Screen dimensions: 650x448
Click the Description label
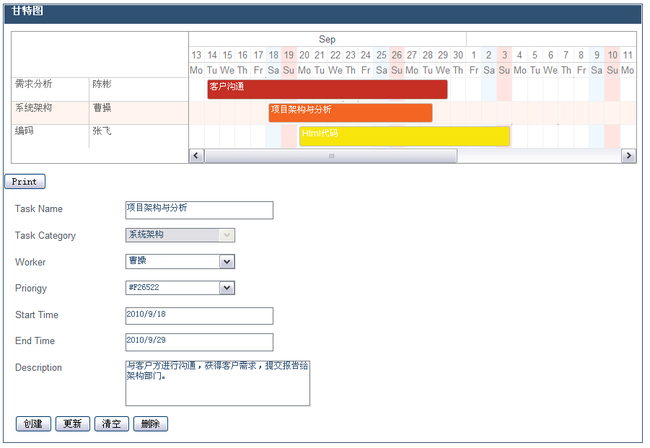click(x=39, y=368)
